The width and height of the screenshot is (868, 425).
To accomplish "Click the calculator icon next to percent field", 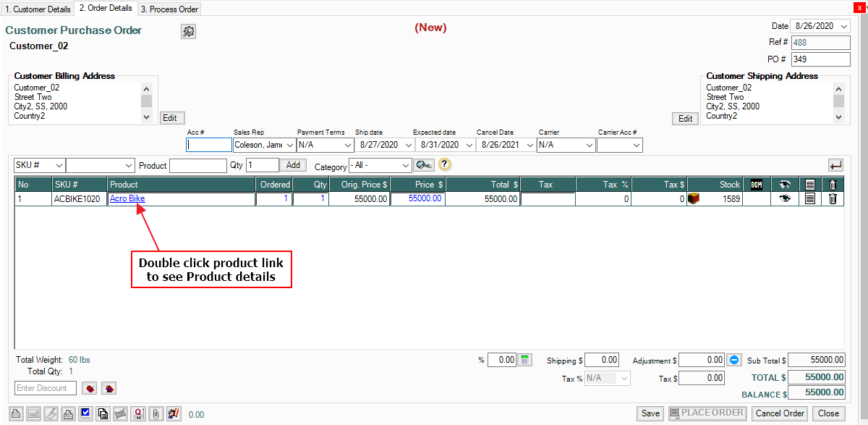I will (526, 360).
